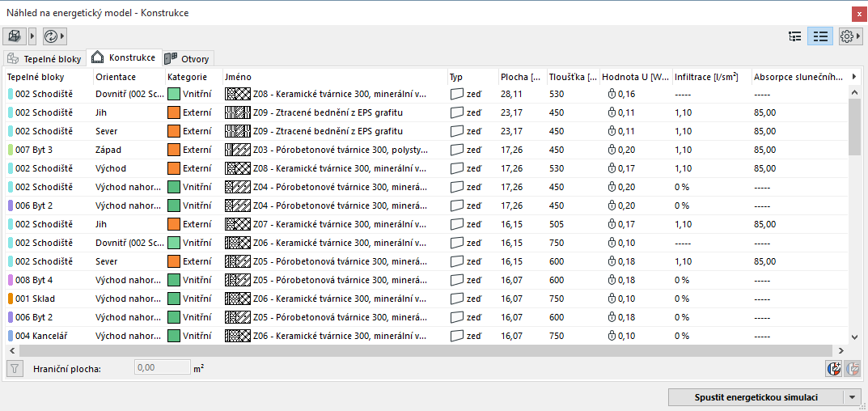This screenshot has height=411, width=868.
Task: Click the filter funnel icon
Action: click(15, 368)
